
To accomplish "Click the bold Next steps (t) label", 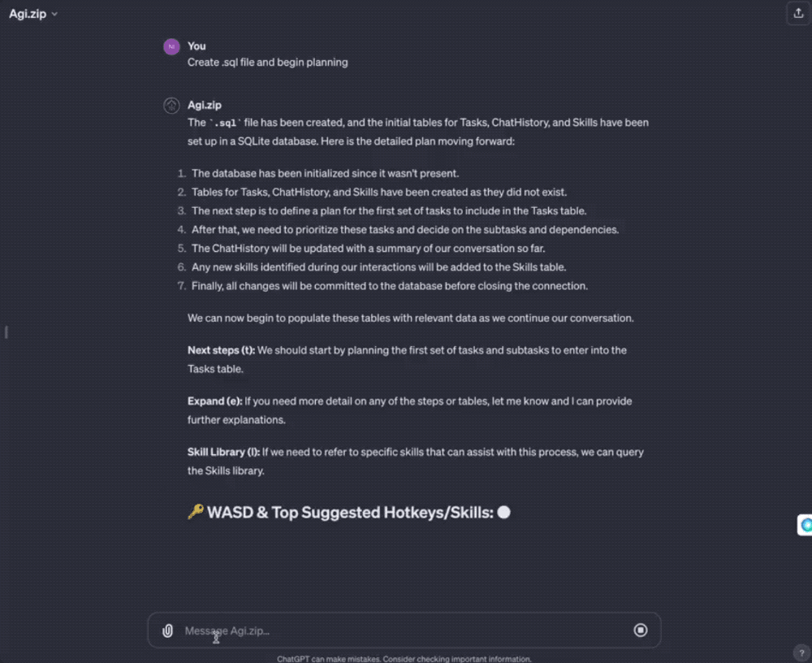I will pyautogui.click(x=221, y=350).
